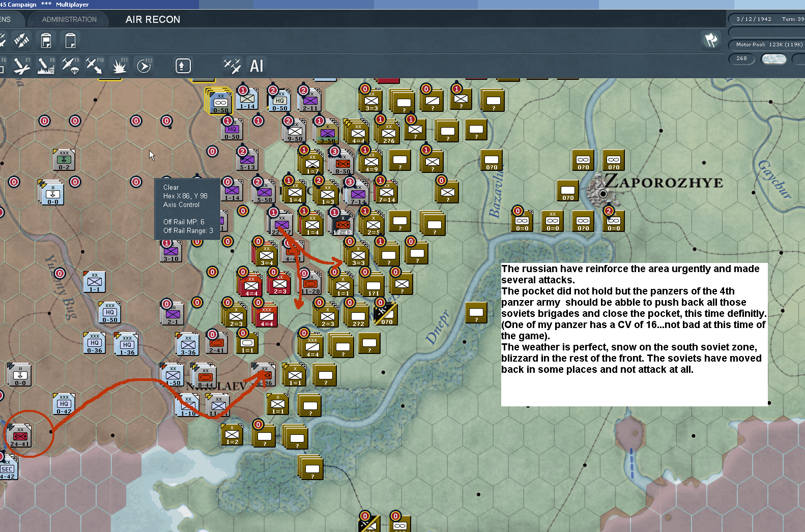Select the yellow-highlighted 0-50 unit stack
805x532 pixels.
(x=219, y=101)
